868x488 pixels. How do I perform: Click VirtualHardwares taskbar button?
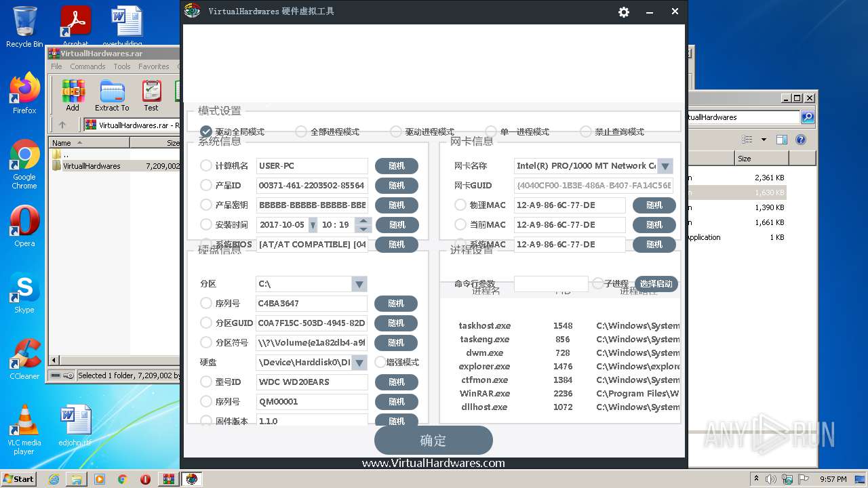(x=192, y=479)
